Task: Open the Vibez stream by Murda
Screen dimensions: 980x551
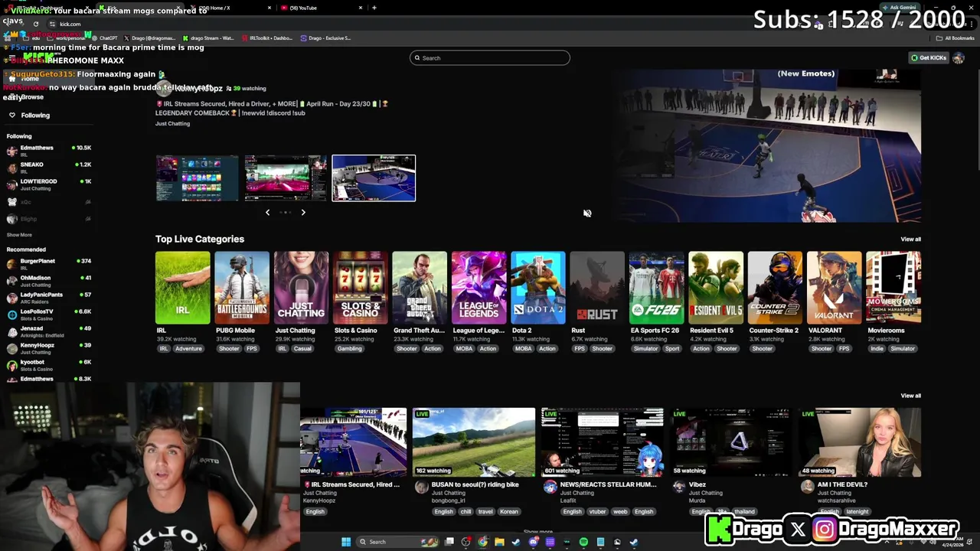Action: coord(731,442)
